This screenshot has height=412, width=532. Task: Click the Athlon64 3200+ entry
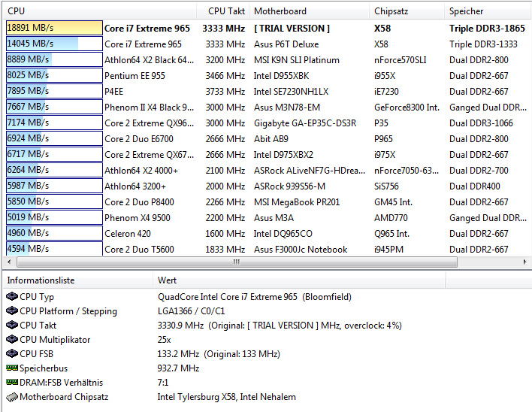[x=135, y=186]
